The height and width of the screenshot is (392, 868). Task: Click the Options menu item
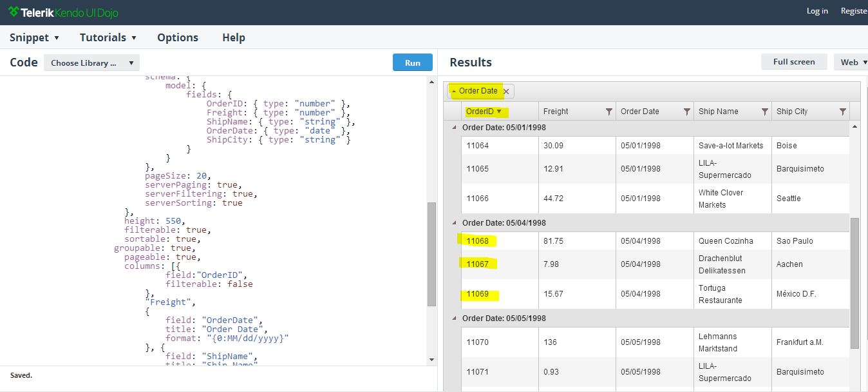point(178,37)
